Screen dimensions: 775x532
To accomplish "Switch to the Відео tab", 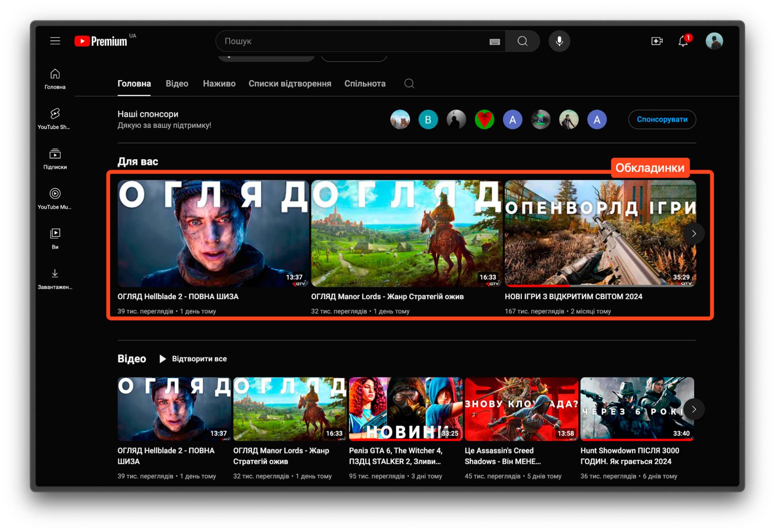I will point(177,83).
